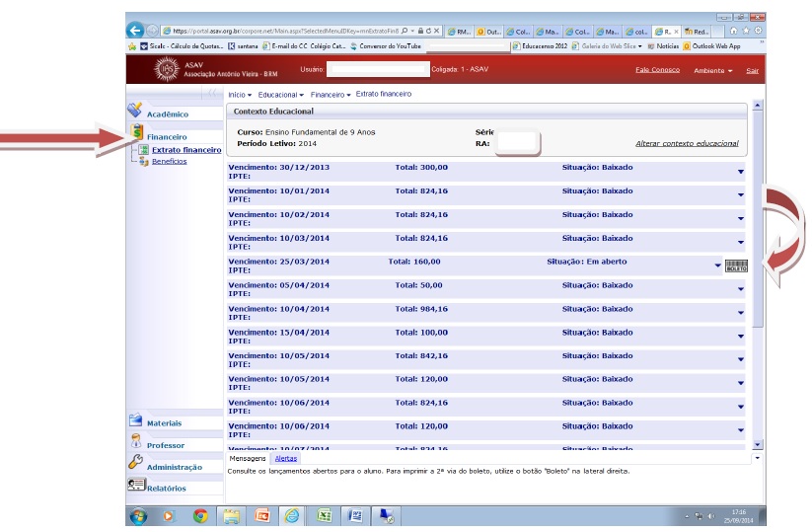
Task: Open the Benefícios sidebar link
Action: pos(170,161)
